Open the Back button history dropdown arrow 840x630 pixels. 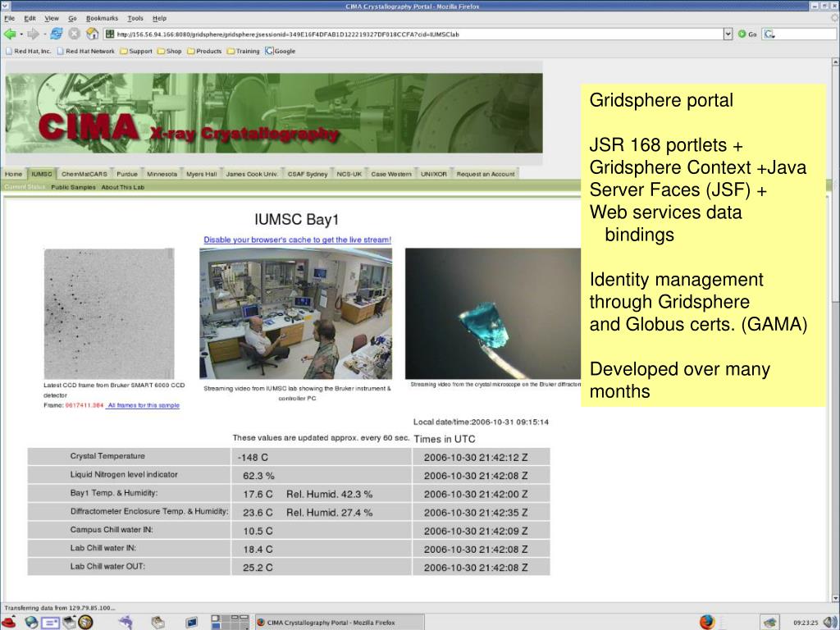click(x=21, y=34)
